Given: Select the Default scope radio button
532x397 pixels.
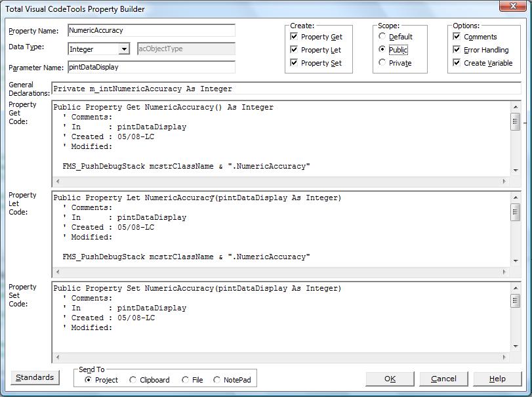Looking at the screenshot, I should [x=382, y=36].
